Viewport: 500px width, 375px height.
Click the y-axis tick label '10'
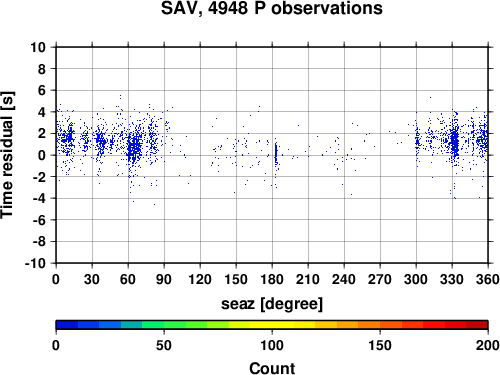38,47
